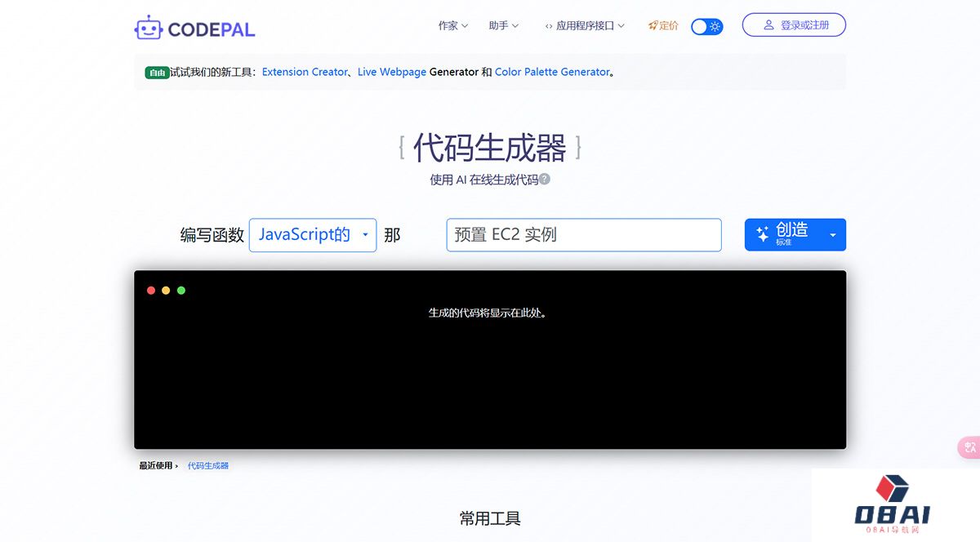Toggle the light/dark theme switch
The image size is (980, 542).
tap(706, 26)
